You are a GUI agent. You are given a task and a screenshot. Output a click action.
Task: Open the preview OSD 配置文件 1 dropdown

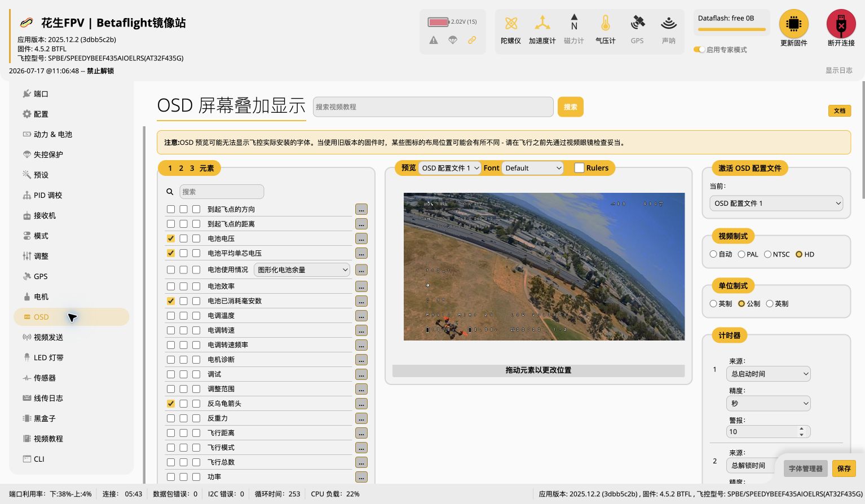pos(450,168)
